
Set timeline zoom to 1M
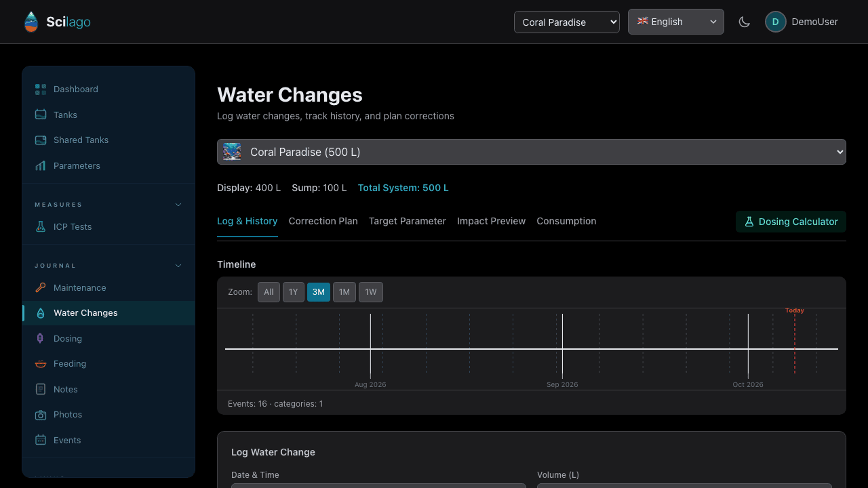click(344, 292)
